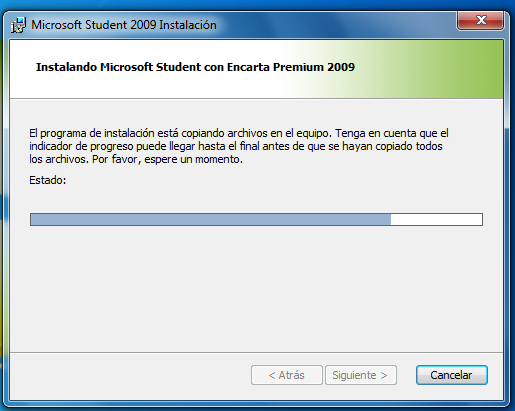
Task: Click the green gradient banner at top right
Action: point(433,69)
